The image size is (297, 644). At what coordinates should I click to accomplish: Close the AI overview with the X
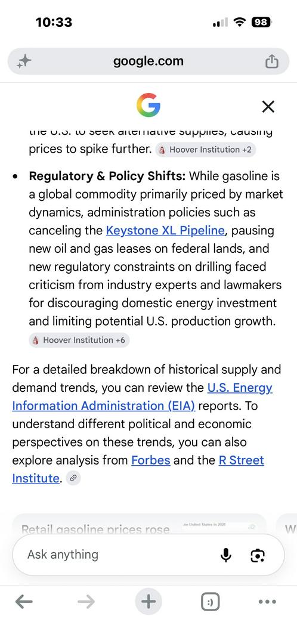pos(268,107)
